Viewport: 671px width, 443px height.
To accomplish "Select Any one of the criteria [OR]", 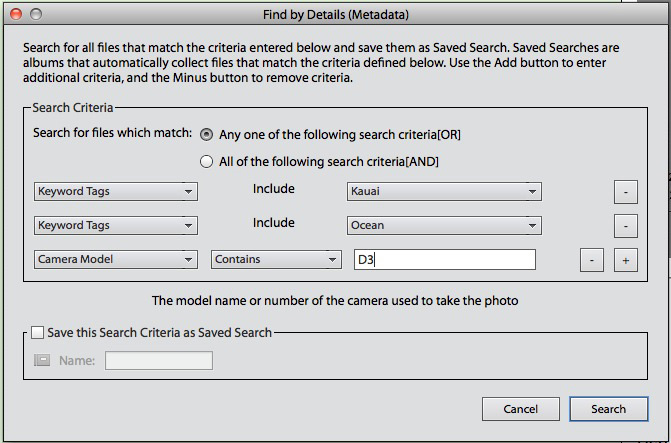I will pyautogui.click(x=206, y=135).
